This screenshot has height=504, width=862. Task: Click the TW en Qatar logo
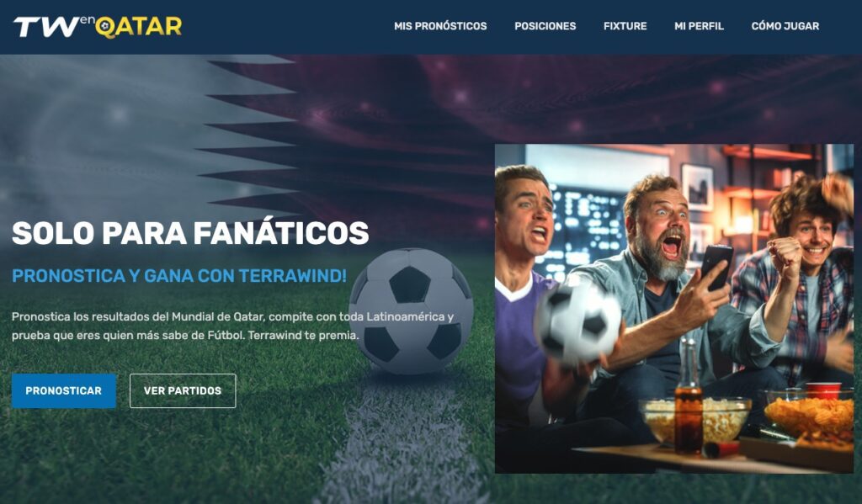coord(98,26)
